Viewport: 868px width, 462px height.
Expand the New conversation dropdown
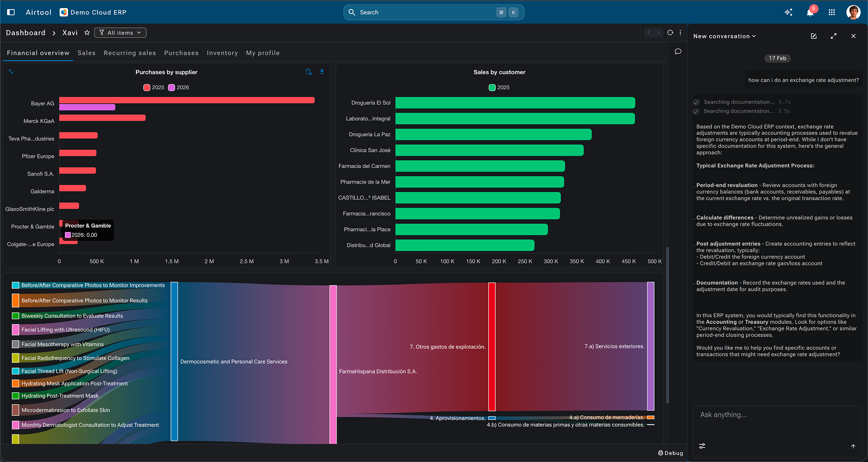(724, 36)
